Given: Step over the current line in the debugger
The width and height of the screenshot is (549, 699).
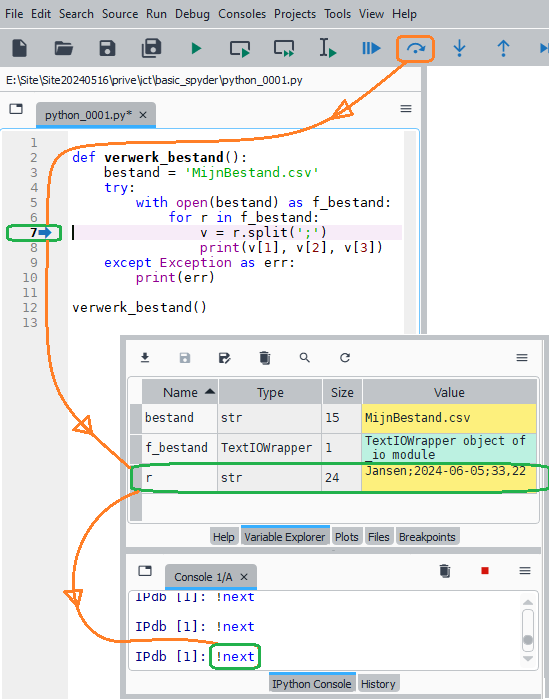Looking at the screenshot, I should [415, 48].
